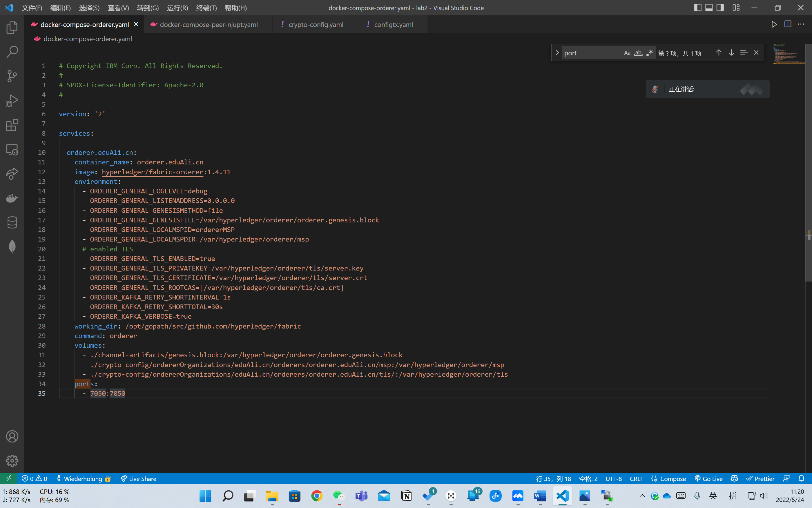812x508 pixels.
Task: Toggle the bottom panel layout
Action: (709, 7)
